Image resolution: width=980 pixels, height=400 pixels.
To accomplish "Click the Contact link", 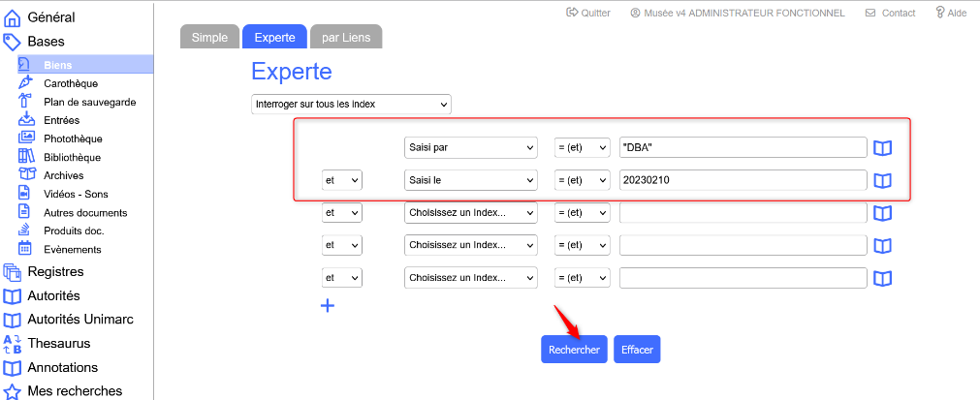I will pos(890,13).
